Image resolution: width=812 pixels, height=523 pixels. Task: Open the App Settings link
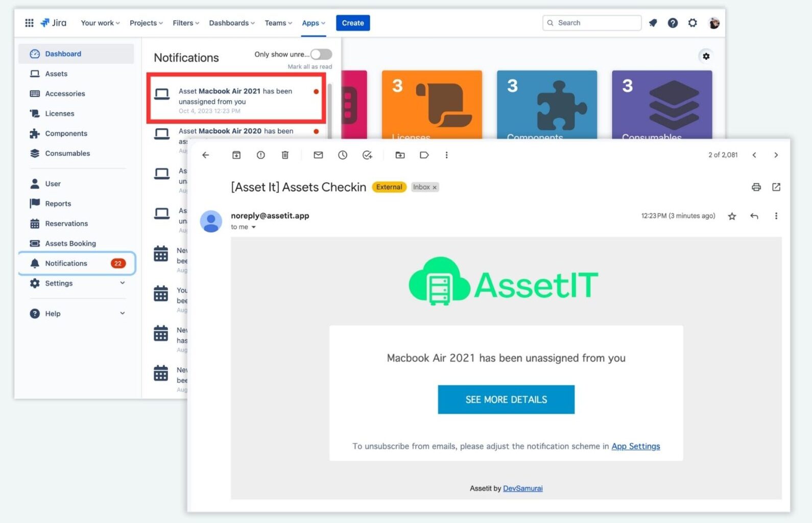tap(636, 446)
